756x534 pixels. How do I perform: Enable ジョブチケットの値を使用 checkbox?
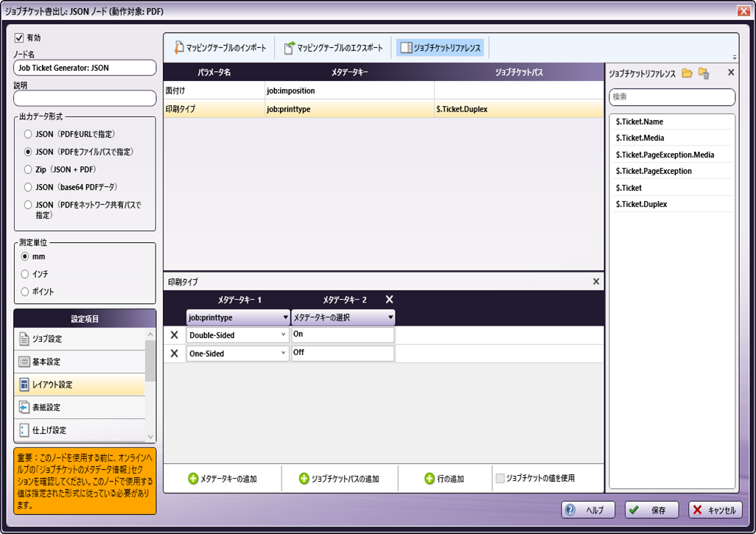[x=500, y=478]
